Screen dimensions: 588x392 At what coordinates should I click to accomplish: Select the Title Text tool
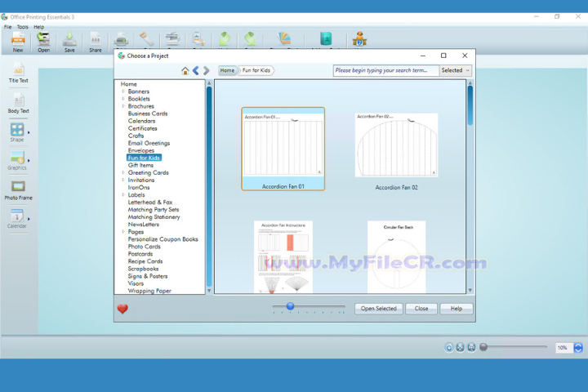tap(18, 73)
